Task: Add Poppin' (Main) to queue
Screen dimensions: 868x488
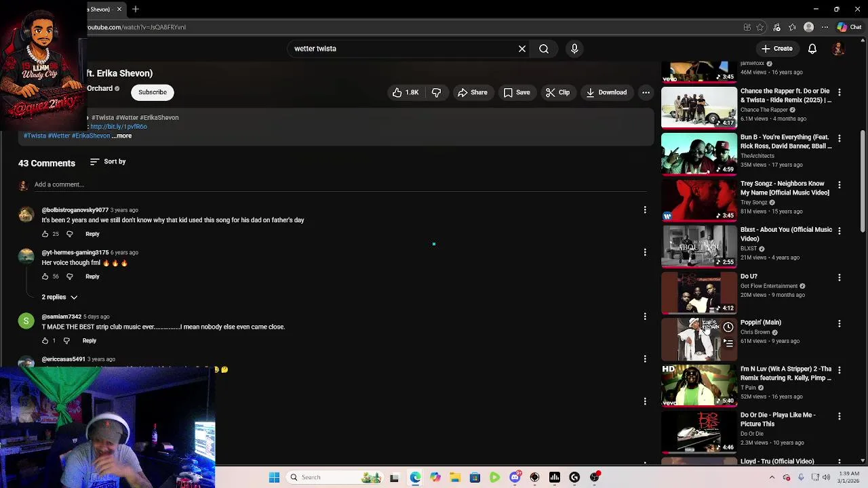Action: [x=728, y=344]
